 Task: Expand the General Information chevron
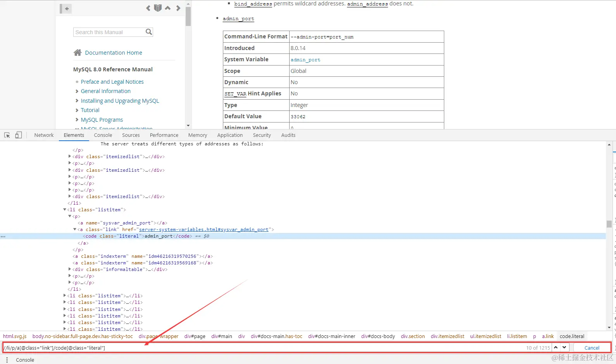(x=77, y=91)
